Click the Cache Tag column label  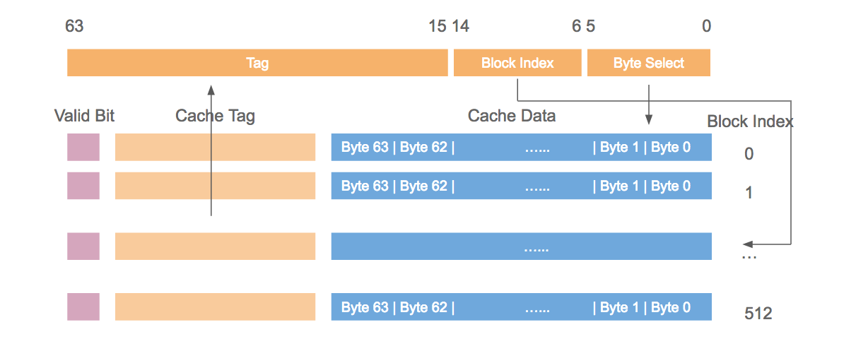click(x=215, y=116)
